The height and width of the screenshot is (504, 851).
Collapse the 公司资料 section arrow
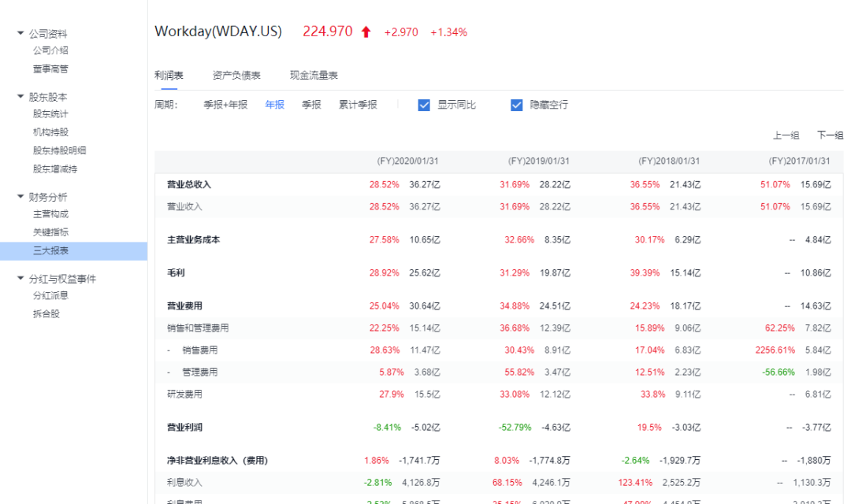20,34
